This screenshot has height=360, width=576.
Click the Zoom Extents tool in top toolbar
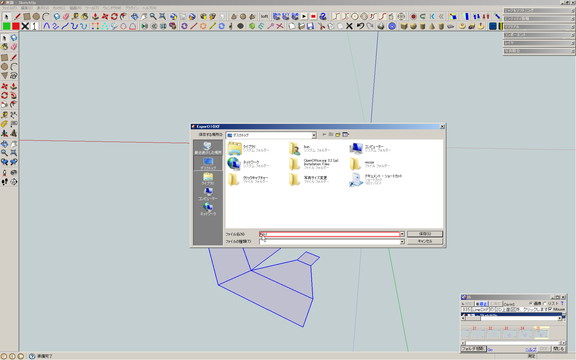point(162,17)
